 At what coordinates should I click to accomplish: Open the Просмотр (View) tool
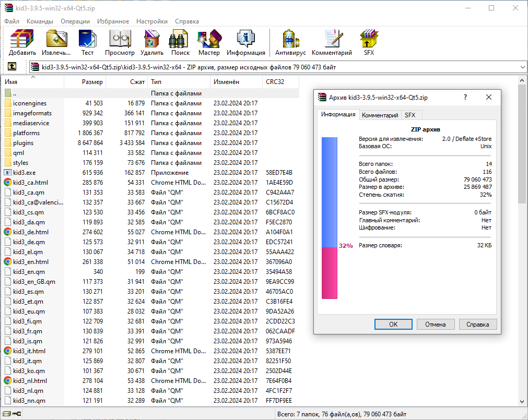point(120,43)
